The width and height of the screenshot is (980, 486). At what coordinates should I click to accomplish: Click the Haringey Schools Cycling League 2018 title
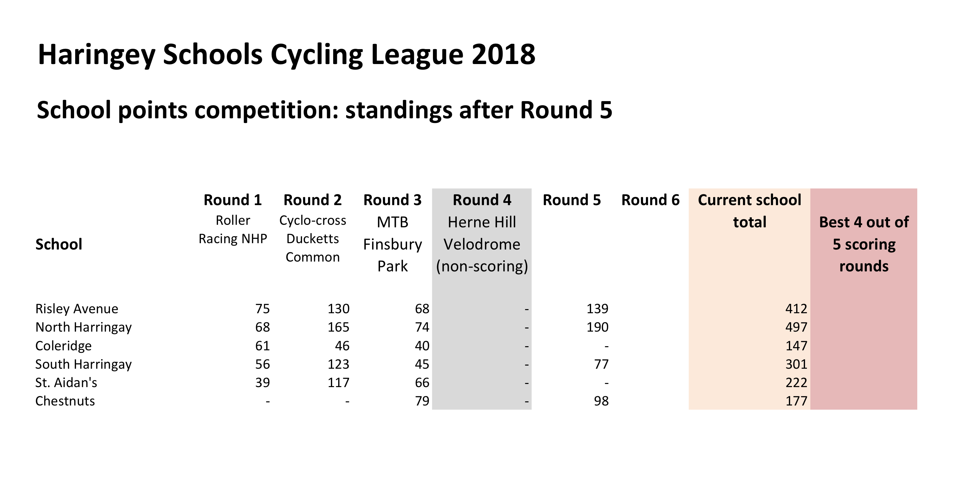[287, 55]
